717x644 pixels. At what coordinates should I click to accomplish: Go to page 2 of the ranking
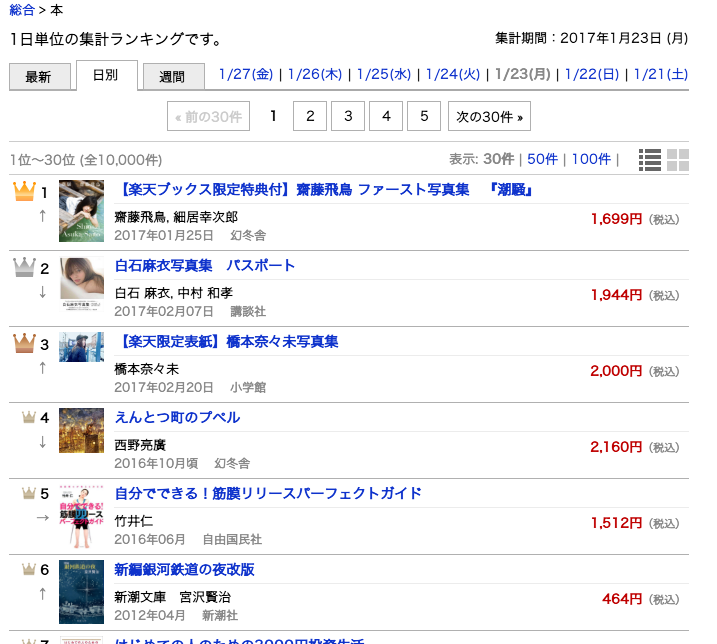click(310, 116)
